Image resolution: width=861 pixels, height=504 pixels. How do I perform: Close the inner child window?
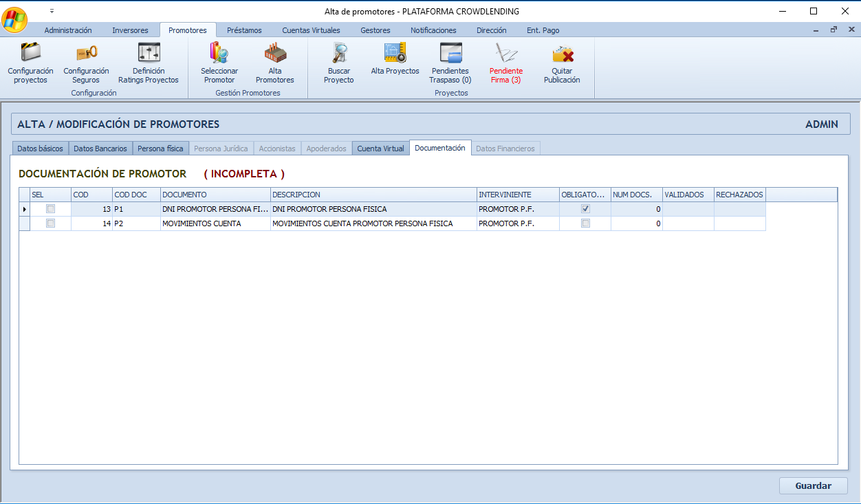click(x=851, y=30)
